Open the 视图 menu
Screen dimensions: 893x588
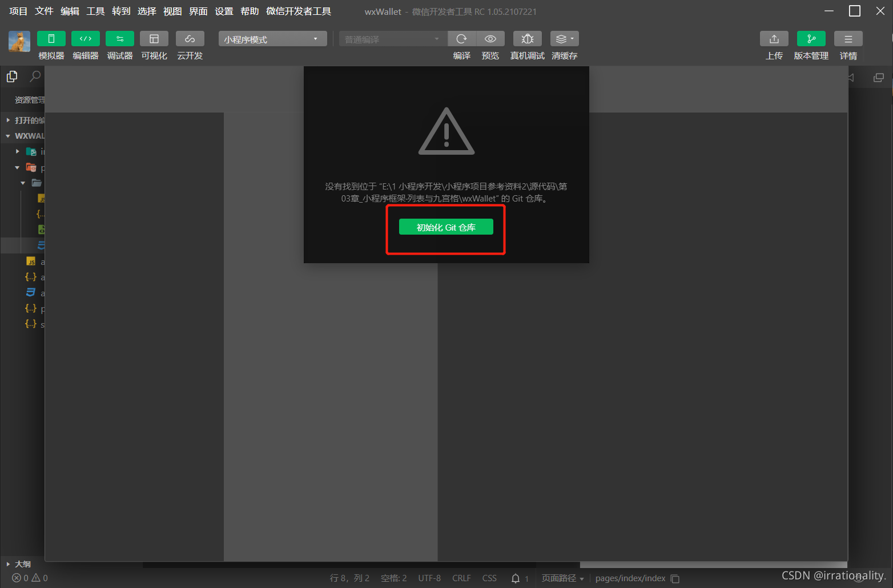coord(172,11)
